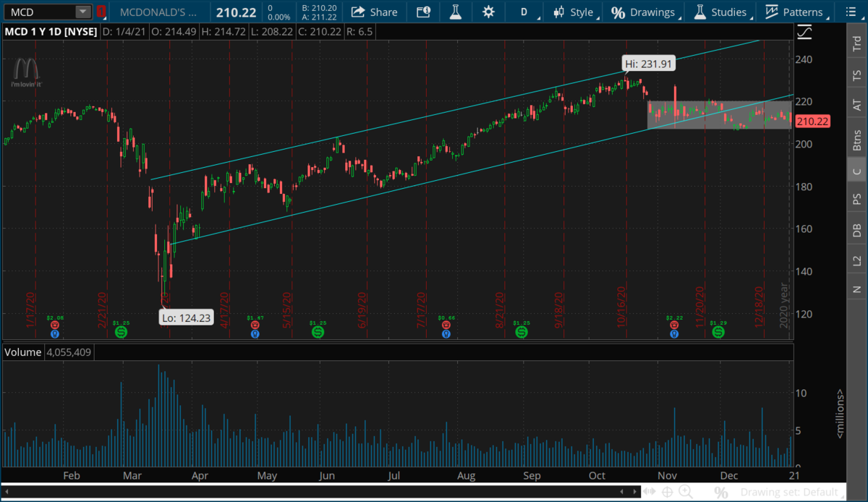Activate the crosshair pointer icon in bottom bar

pyautogui.click(x=668, y=493)
